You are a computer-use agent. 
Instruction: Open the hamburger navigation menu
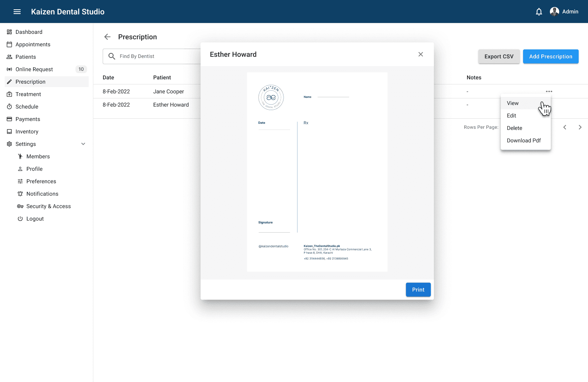pos(17,12)
